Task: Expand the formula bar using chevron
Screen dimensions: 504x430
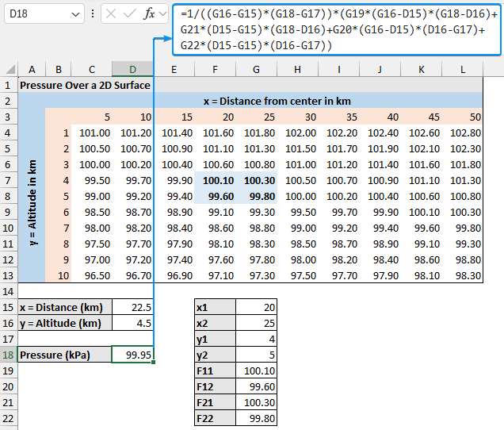Action: pos(163,13)
